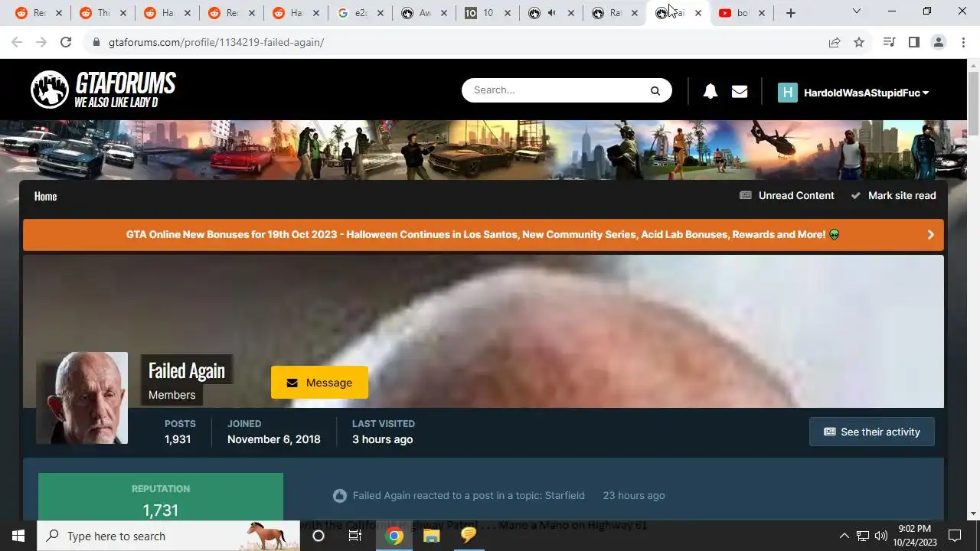
Task: Open Cortana circle icon on taskbar
Action: 318,536
